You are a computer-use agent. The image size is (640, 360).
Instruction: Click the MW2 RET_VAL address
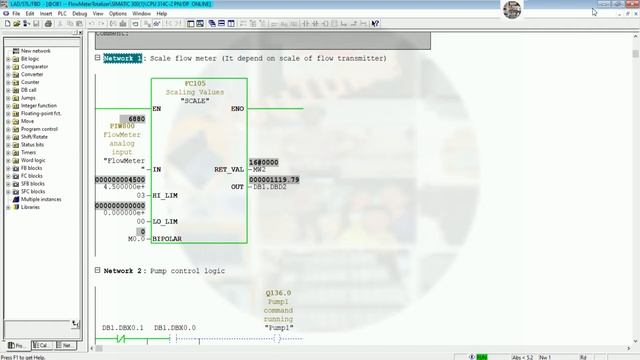coord(259,169)
